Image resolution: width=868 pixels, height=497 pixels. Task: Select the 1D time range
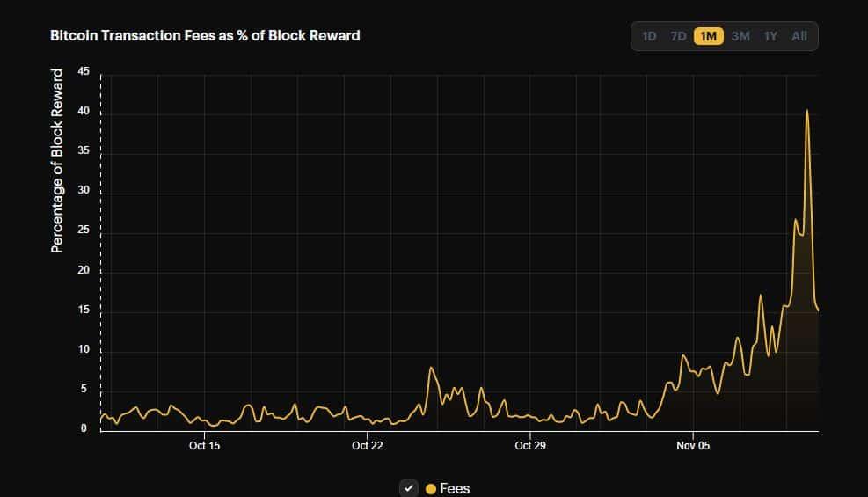pos(649,36)
